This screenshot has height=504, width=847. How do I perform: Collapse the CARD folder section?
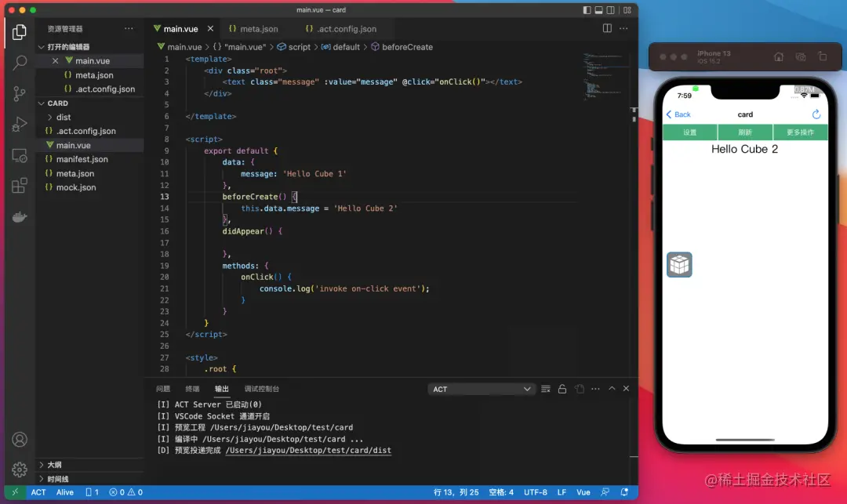pos(42,103)
